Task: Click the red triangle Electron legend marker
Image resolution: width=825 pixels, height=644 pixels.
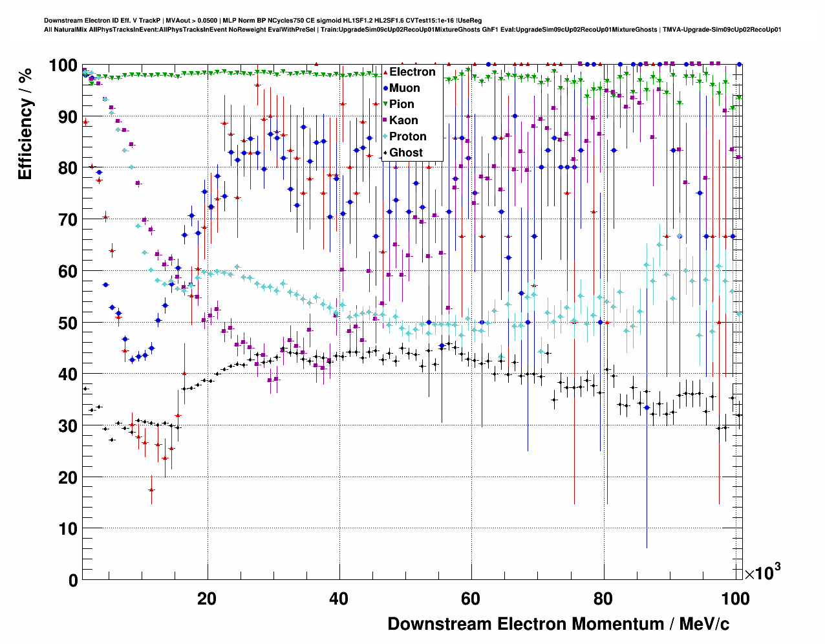Action: pyautogui.click(x=385, y=72)
